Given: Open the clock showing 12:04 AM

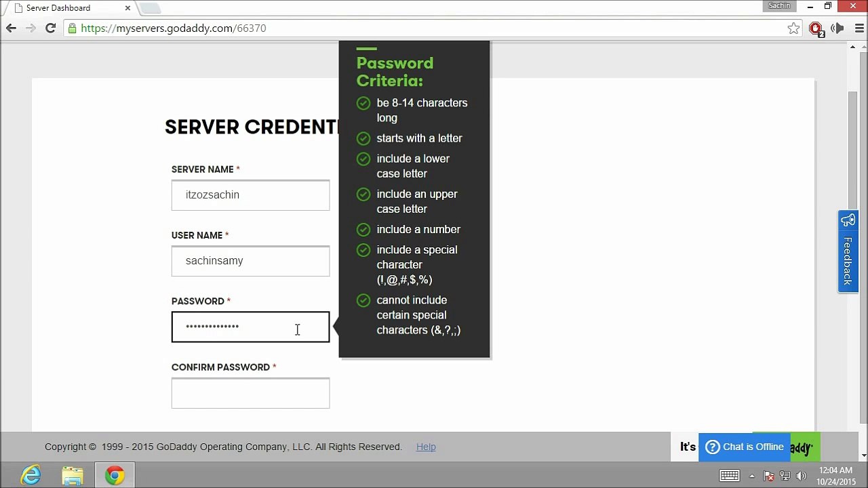Looking at the screenshot, I should (835, 476).
